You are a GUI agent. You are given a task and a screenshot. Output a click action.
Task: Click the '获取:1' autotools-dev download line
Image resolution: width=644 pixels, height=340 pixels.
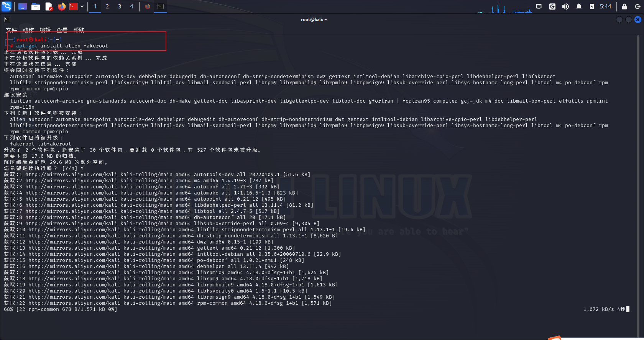pyautogui.click(x=157, y=175)
